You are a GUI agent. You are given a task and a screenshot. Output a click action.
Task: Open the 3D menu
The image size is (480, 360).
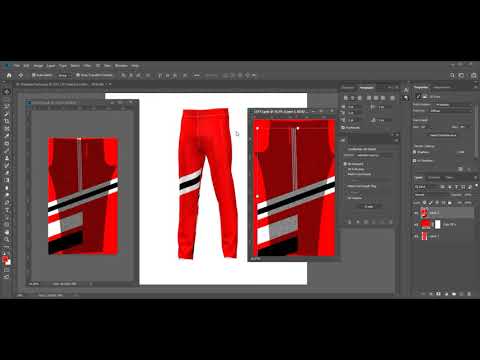(98, 66)
